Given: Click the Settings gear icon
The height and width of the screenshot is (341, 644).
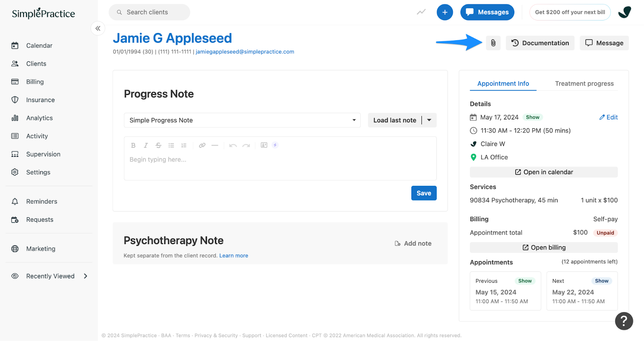Looking at the screenshot, I should click(15, 172).
